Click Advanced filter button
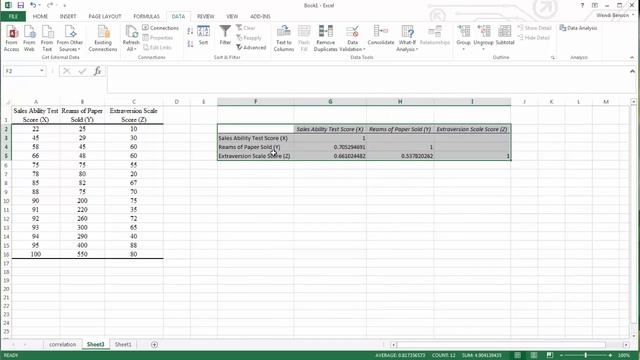 tap(251, 47)
